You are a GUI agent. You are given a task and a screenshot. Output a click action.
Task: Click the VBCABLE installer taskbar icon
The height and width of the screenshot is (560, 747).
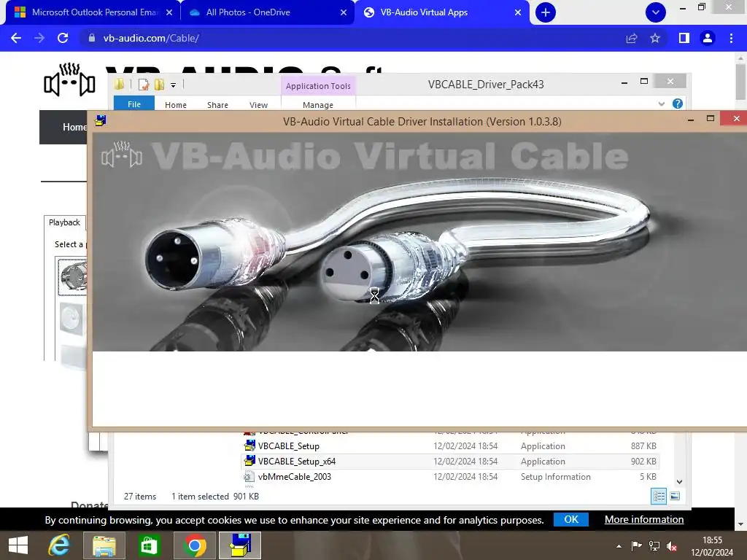(x=240, y=545)
